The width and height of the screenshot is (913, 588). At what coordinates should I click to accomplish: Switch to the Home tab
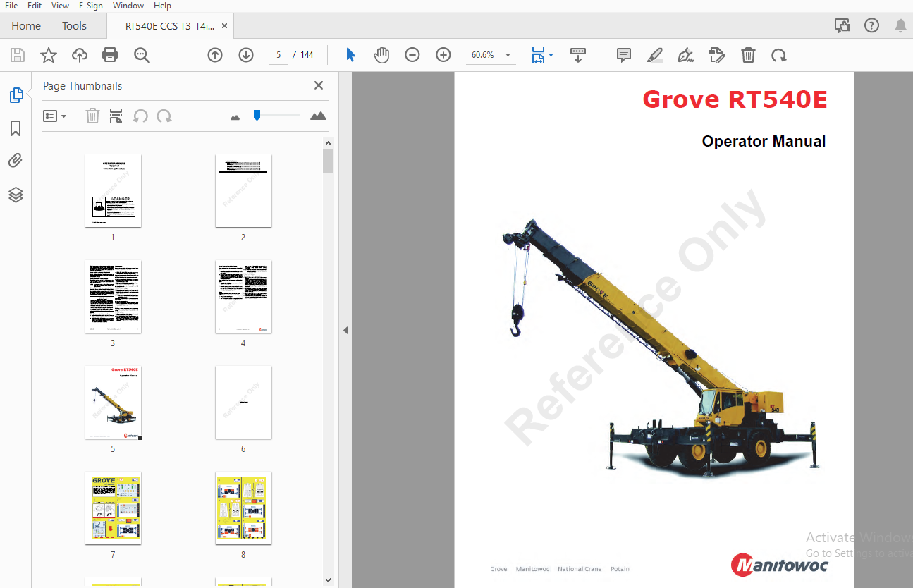pyautogui.click(x=26, y=26)
